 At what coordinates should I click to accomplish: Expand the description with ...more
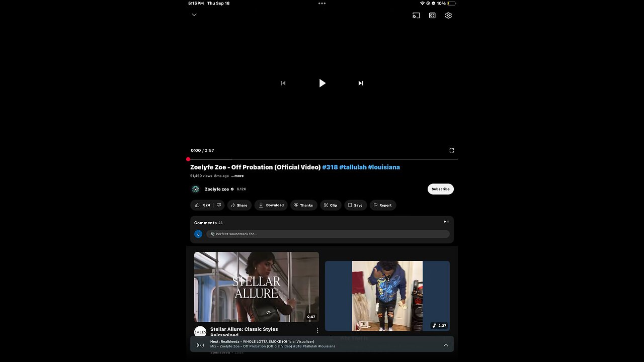237,176
